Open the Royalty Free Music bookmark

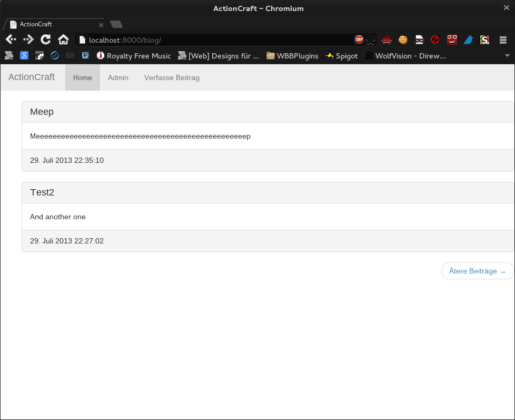(134, 56)
